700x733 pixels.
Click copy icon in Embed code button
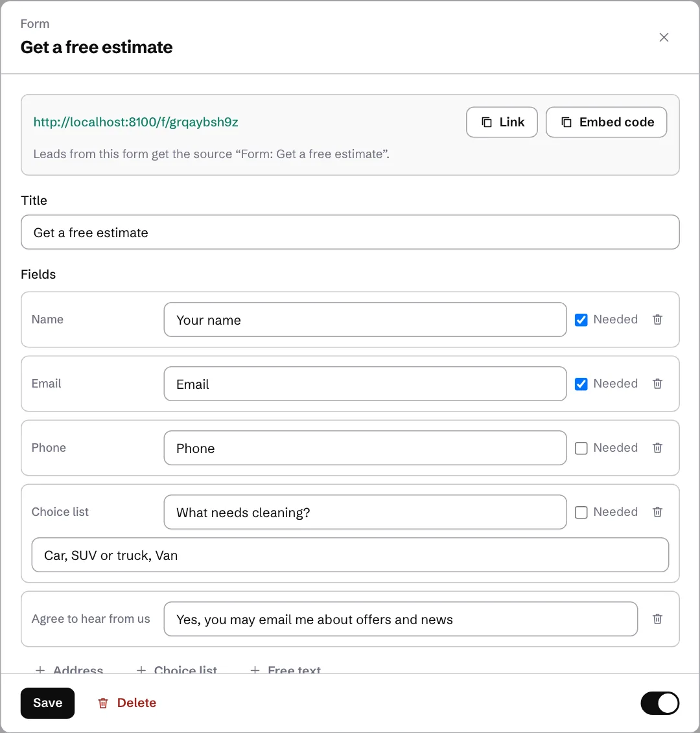pyautogui.click(x=566, y=122)
